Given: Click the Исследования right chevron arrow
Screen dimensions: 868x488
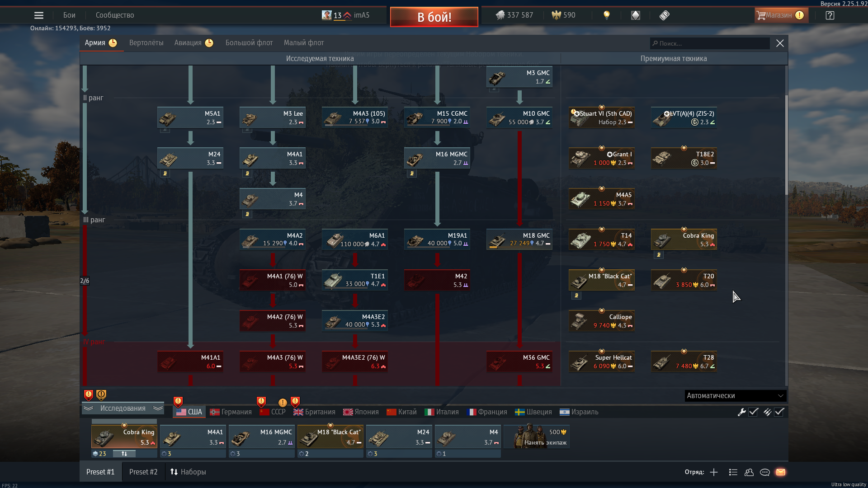Looking at the screenshot, I should (x=158, y=408).
